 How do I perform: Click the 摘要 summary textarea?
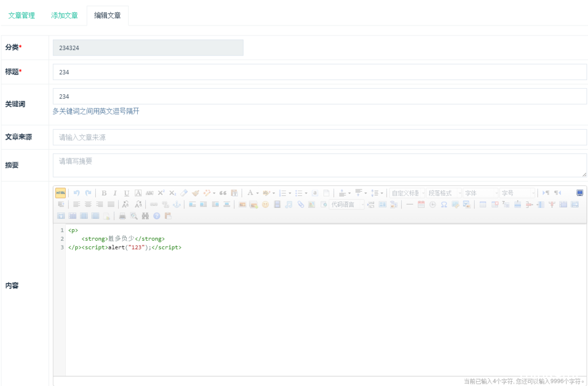coord(320,165)
